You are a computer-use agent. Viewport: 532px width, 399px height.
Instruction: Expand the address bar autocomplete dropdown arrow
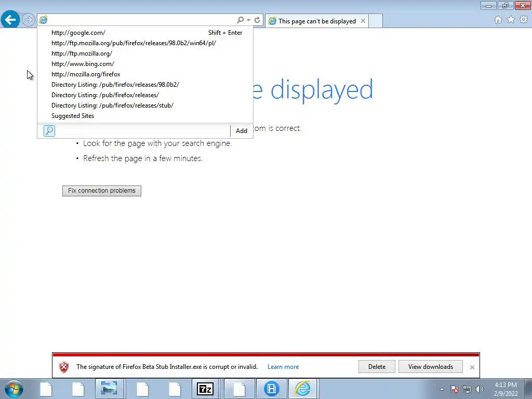pyautogui.click(x=249, y=20)
